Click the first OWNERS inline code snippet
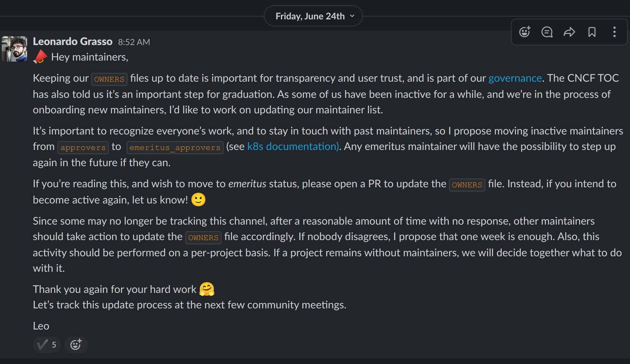Viewport: 630px width, 364px height. click(109, 79)
